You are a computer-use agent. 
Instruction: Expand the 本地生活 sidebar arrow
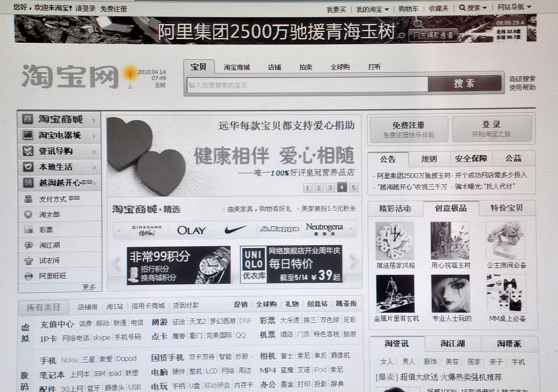94,168
